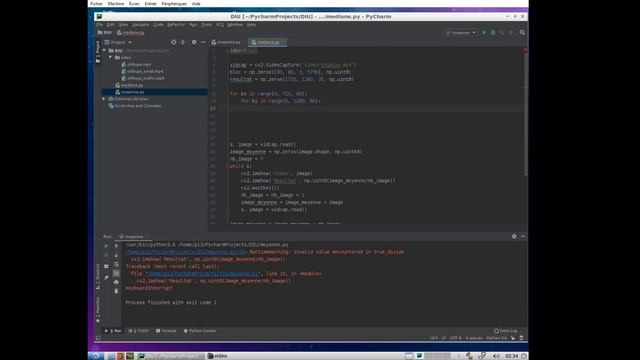The height and width of the screenshot is (360, 640).
Task: Click the up arrow in Run console toolbar
Action: [116, 246]
